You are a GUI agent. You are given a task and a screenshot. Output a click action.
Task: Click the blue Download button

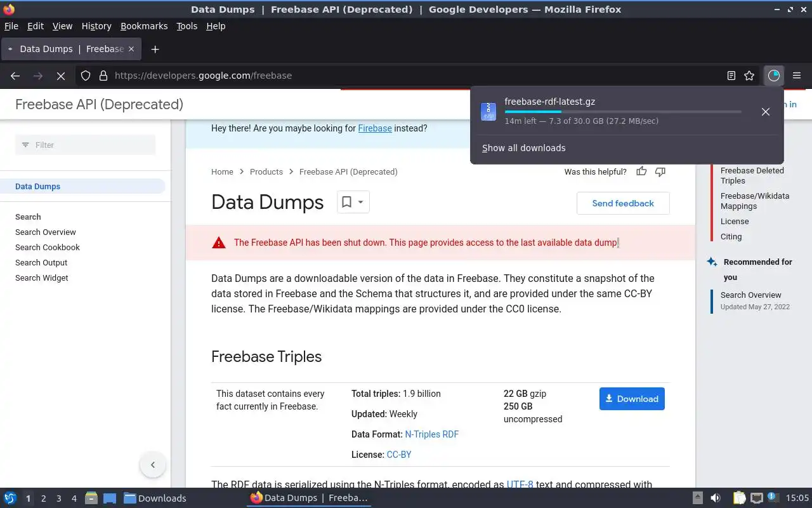tap(632, 399)
